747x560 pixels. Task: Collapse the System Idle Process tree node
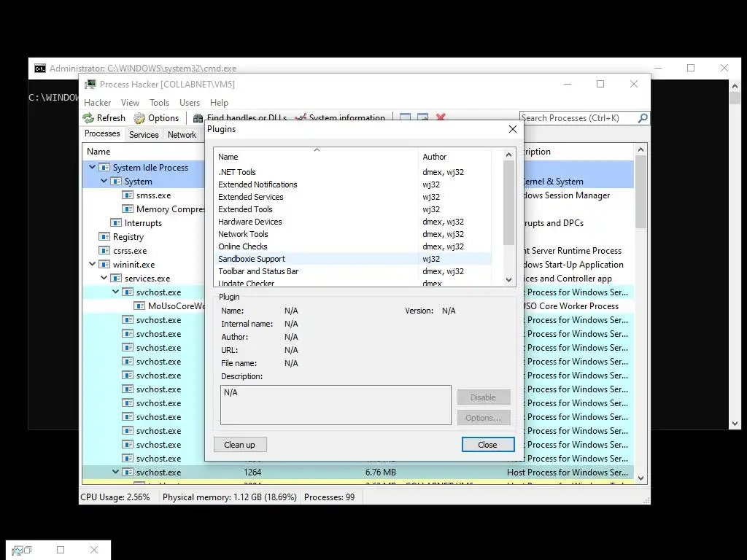93,167
